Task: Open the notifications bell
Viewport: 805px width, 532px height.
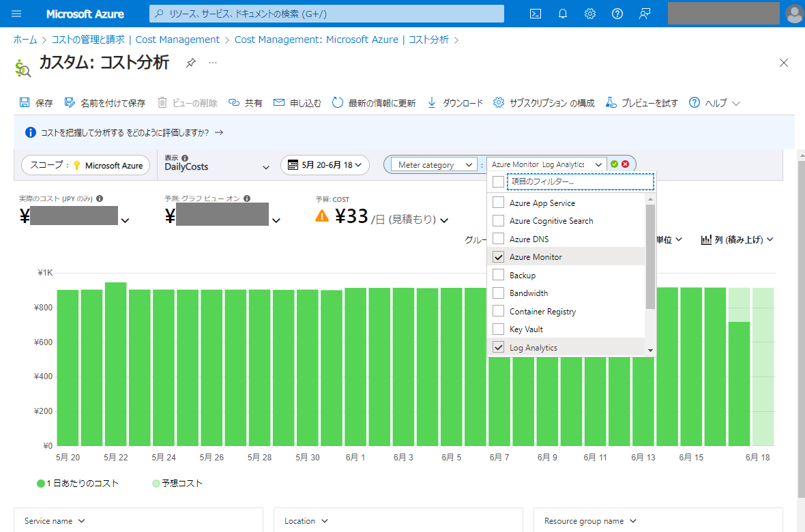Action: (563, 14)
